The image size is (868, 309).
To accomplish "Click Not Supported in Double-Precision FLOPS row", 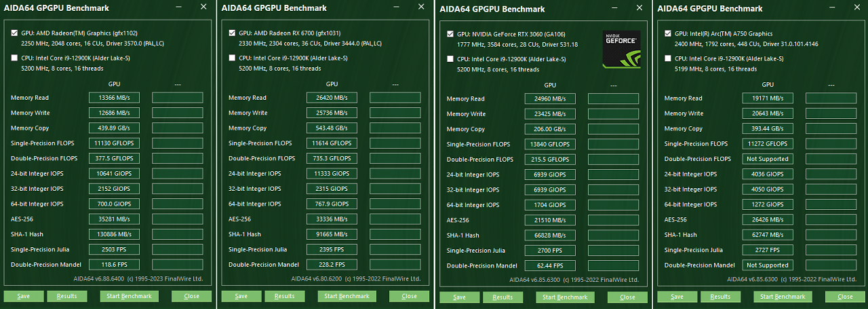I will (768, 159).
